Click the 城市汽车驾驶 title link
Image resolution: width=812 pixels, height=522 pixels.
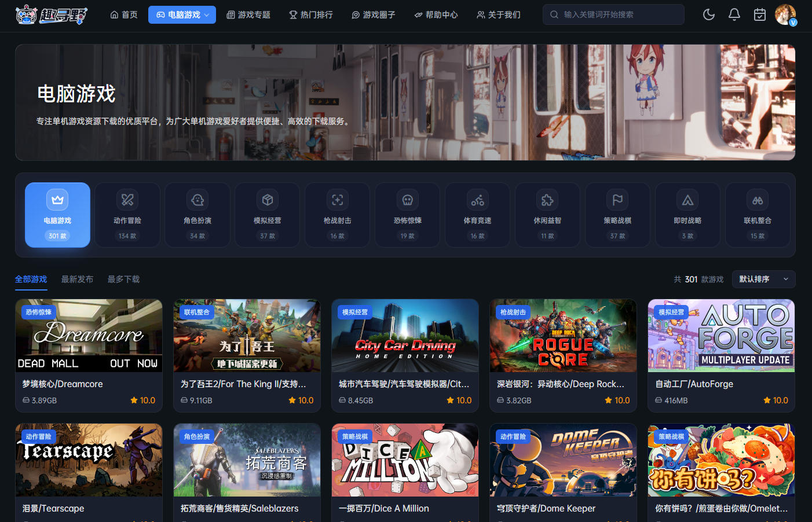(x=404, y=384)
